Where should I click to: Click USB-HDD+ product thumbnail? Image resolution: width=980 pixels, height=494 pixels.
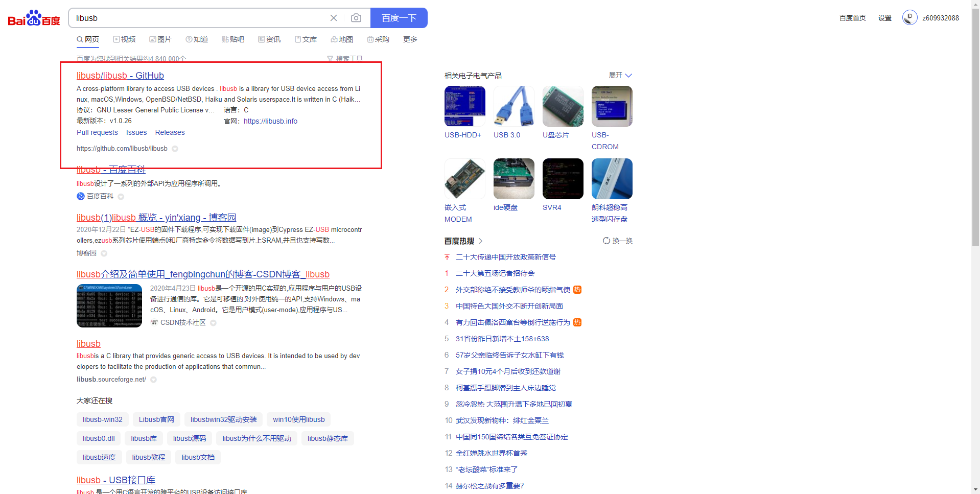tap(465, 106)
